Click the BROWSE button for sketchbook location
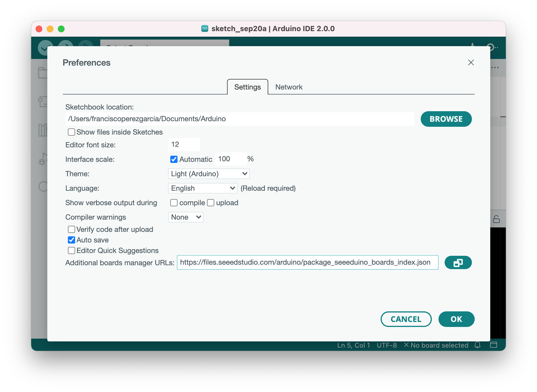Viewport: 537px width, 392px height. [x=446, y=119]
